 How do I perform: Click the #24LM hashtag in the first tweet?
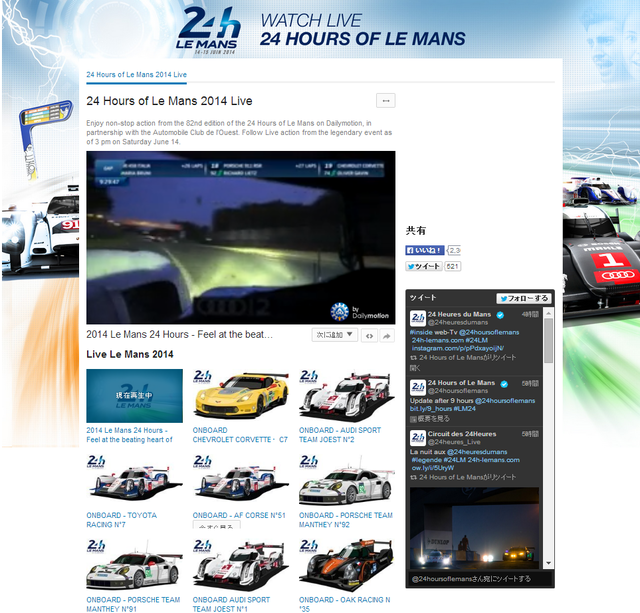tap(479, 340)
